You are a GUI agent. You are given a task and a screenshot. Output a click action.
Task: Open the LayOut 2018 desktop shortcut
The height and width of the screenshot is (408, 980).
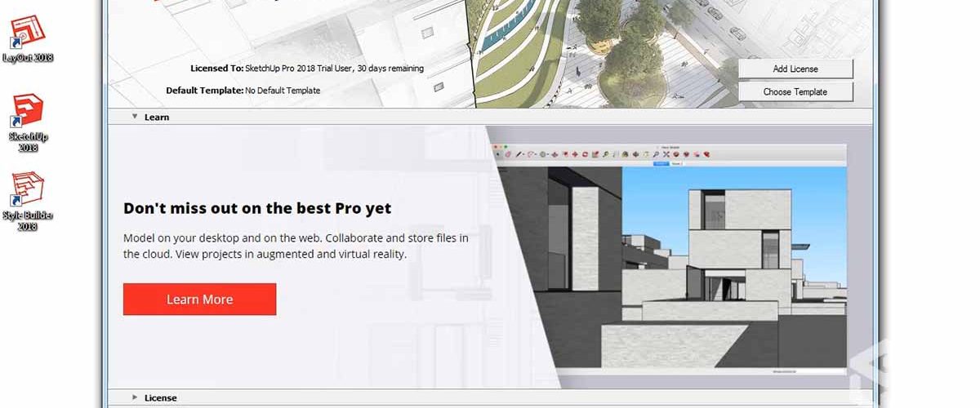coord(28,38)
